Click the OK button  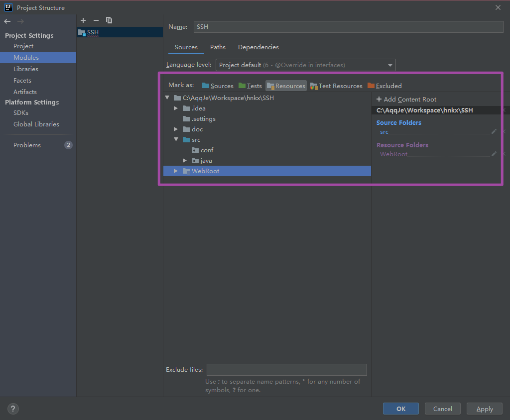(401, 409)
